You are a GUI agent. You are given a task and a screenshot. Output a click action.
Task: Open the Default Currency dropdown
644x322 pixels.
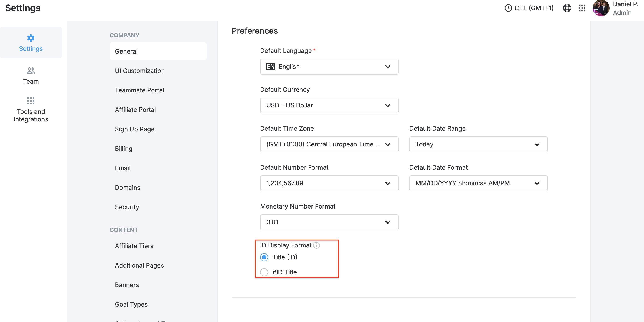coord(329,105)
